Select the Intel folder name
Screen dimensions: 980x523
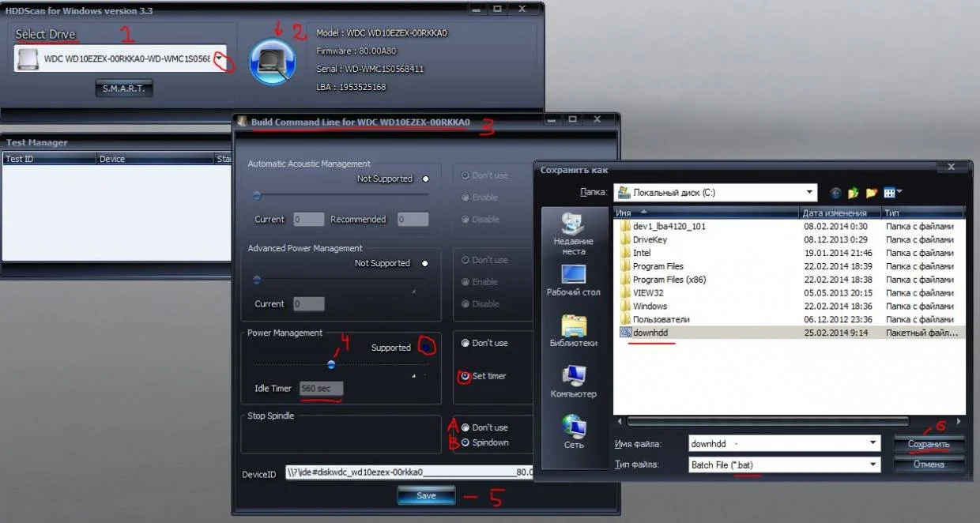642,253
